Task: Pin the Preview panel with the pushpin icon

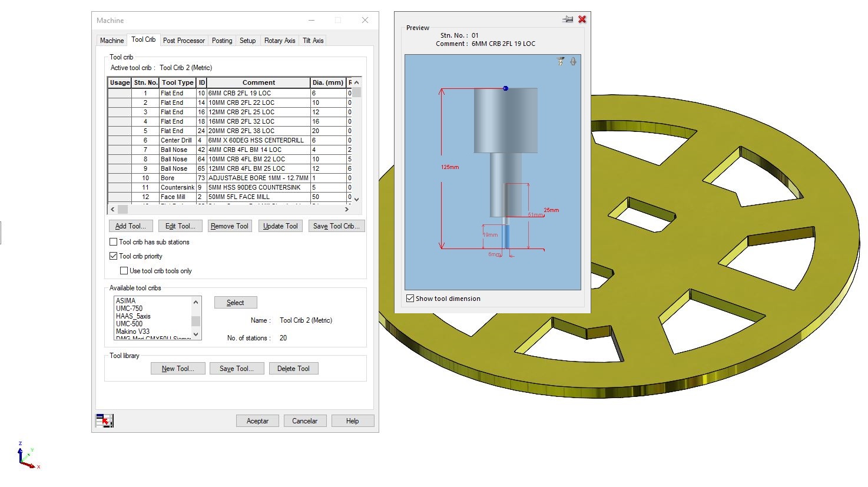Action: pos(568,19)
